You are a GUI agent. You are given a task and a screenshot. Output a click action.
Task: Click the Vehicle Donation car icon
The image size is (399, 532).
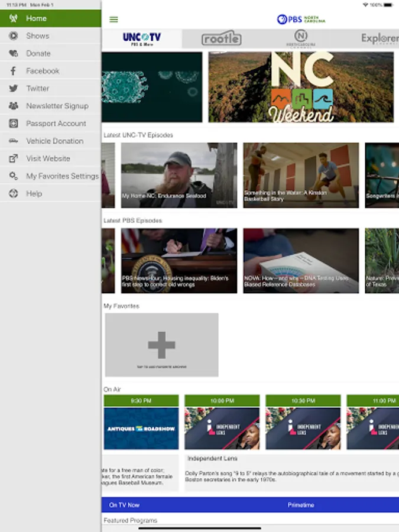[13, 141]
